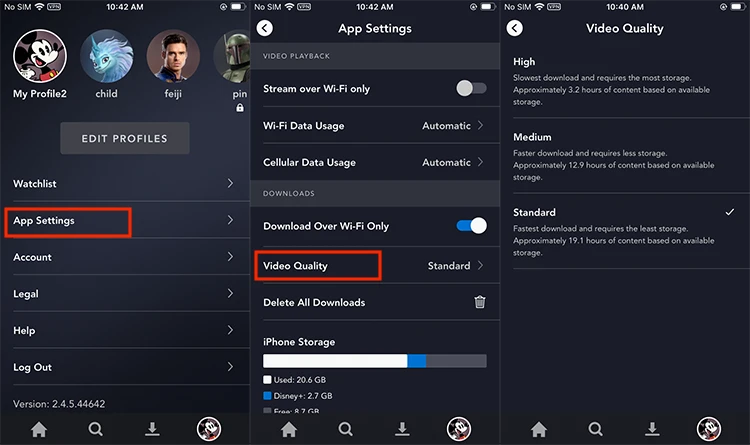Open App Settings row chevron
The image size is (750, 445).
tap(230, 220)
